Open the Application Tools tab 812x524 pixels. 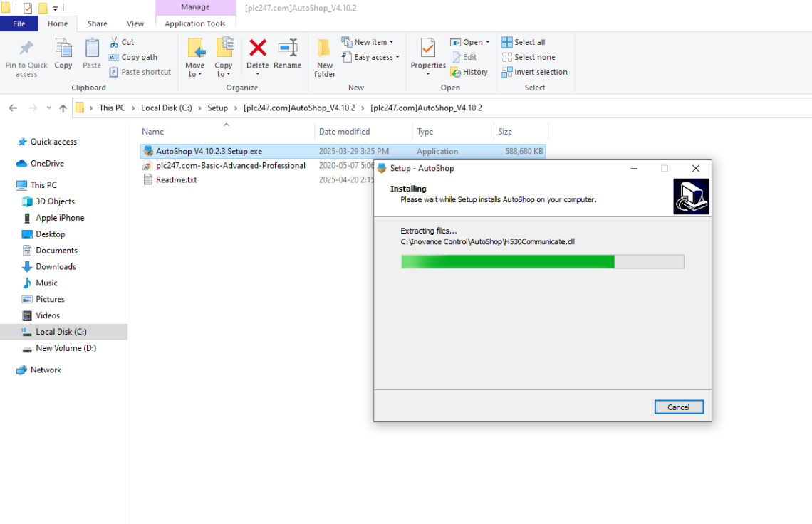pos(195,23)
